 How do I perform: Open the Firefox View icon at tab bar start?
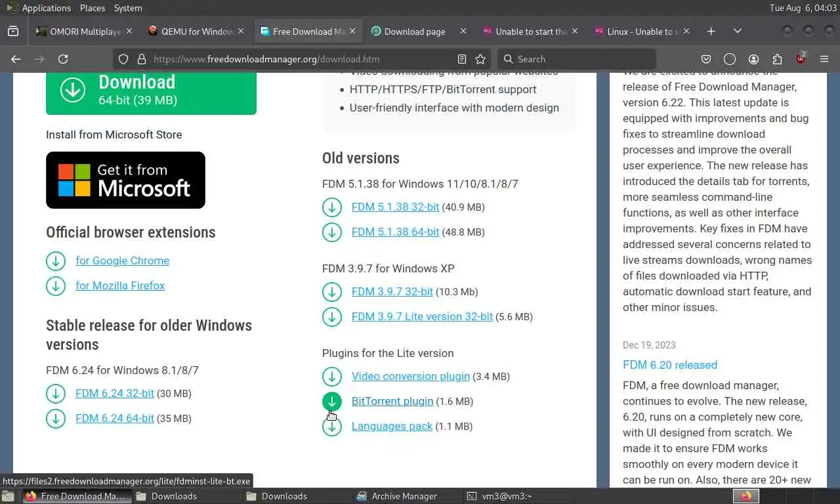coord(12,31)
